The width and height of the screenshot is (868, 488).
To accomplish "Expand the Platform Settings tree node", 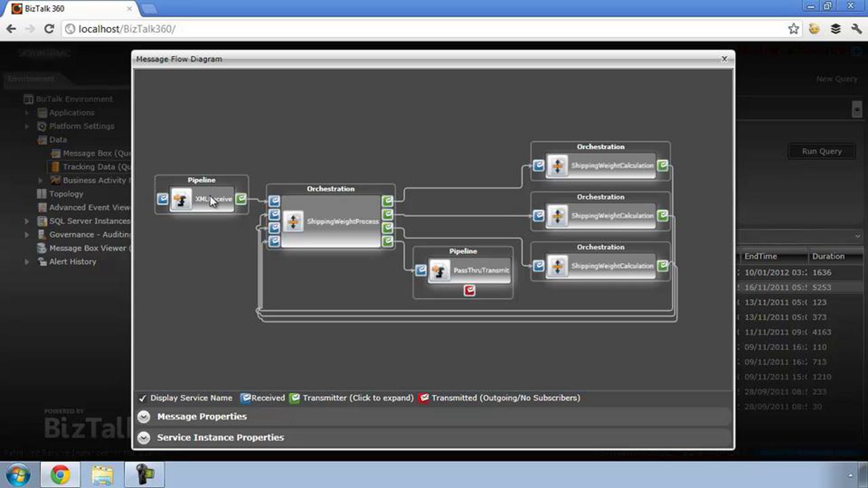I will pos(27,126).
